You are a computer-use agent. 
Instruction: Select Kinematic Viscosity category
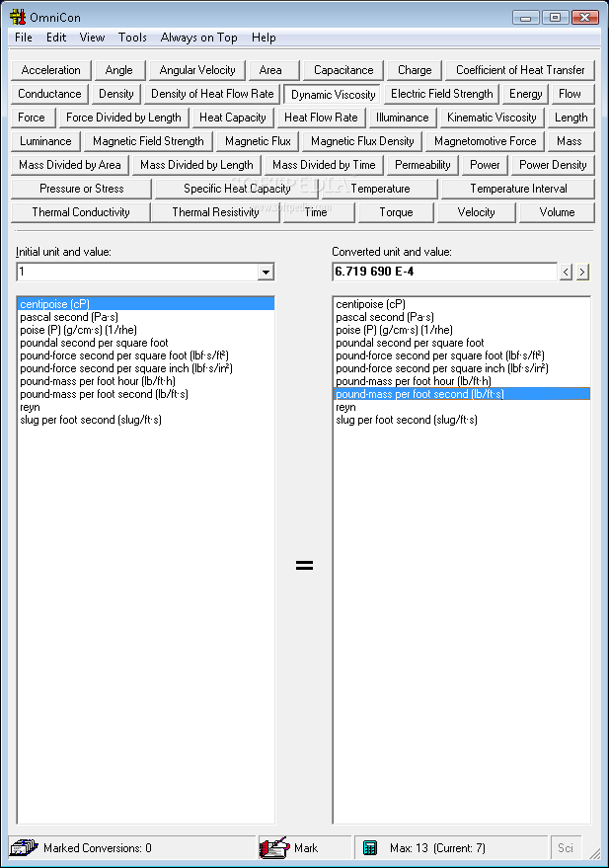492,118
